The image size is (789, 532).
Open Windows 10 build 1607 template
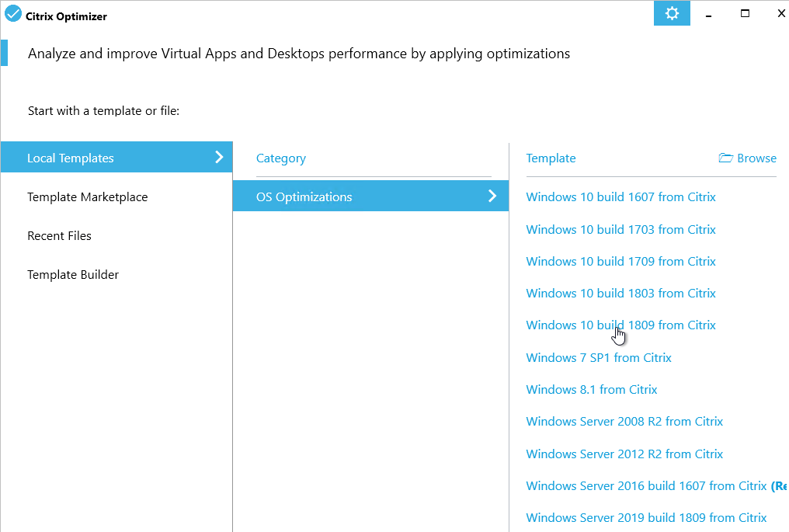(x=620, y=196)
